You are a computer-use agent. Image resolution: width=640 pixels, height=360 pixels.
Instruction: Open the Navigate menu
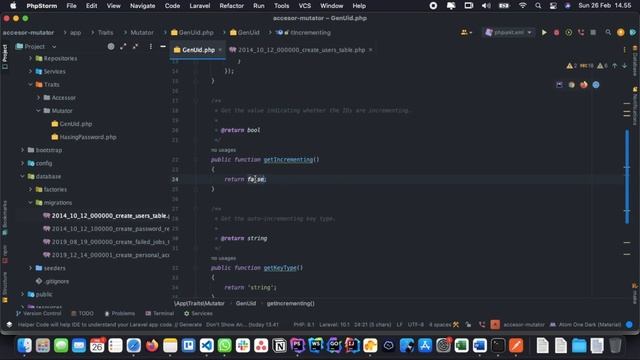point(142,6)
